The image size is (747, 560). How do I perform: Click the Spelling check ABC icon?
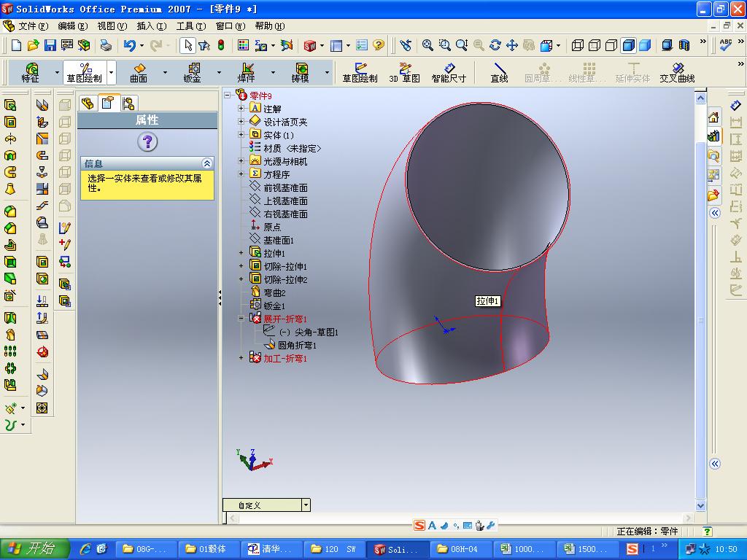[x=726, y=45]
